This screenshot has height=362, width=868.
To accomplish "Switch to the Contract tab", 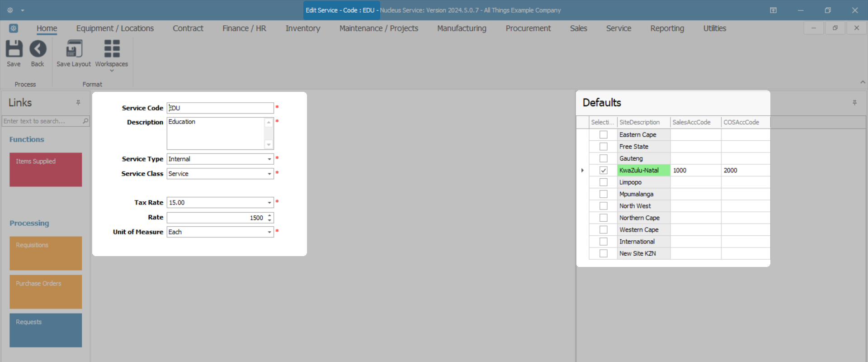I will (188, 28).
